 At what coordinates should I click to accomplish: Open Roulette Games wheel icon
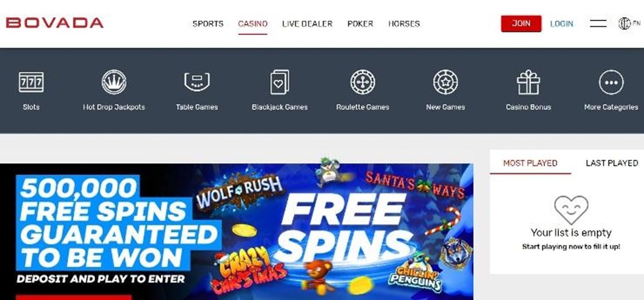363,82
